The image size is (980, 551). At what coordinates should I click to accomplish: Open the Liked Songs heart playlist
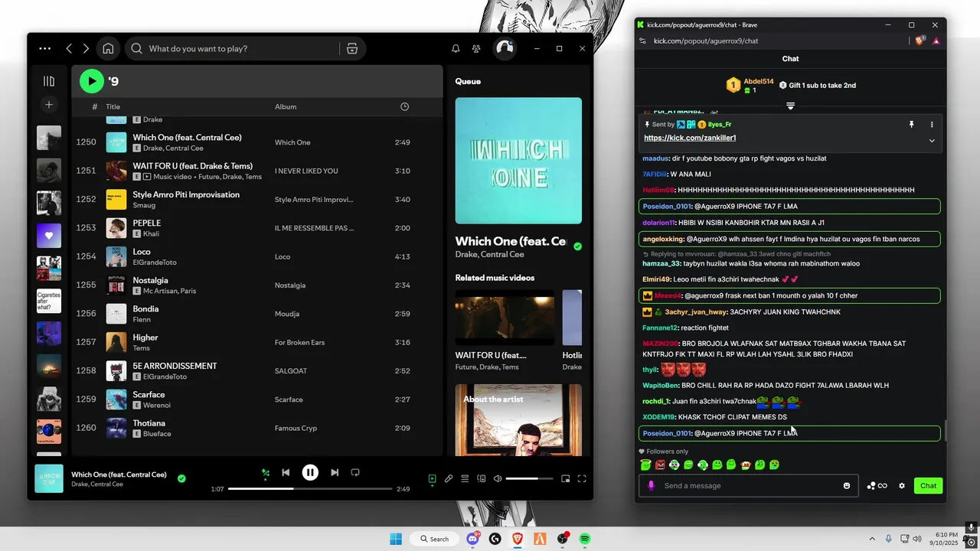(x=49, y=236)
